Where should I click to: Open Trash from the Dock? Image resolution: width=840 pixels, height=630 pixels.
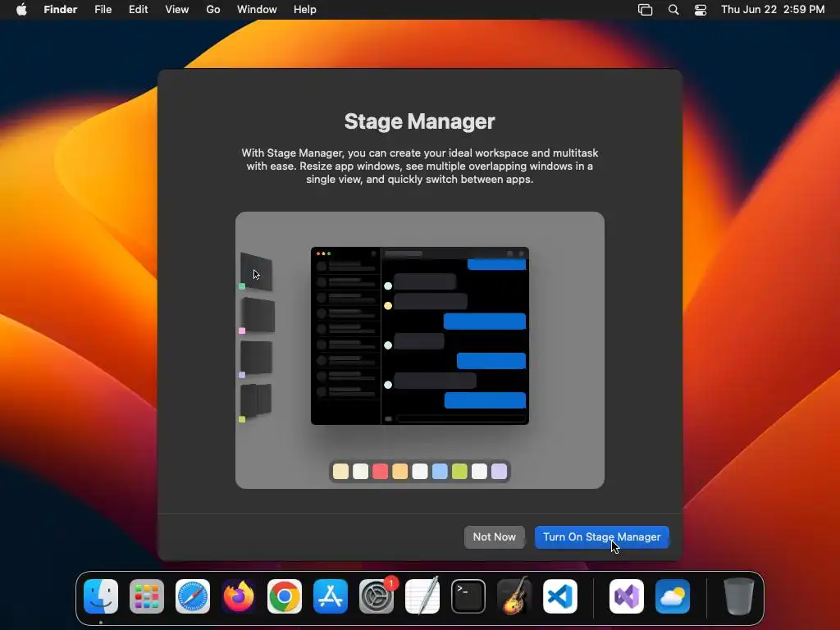[739, 596]
